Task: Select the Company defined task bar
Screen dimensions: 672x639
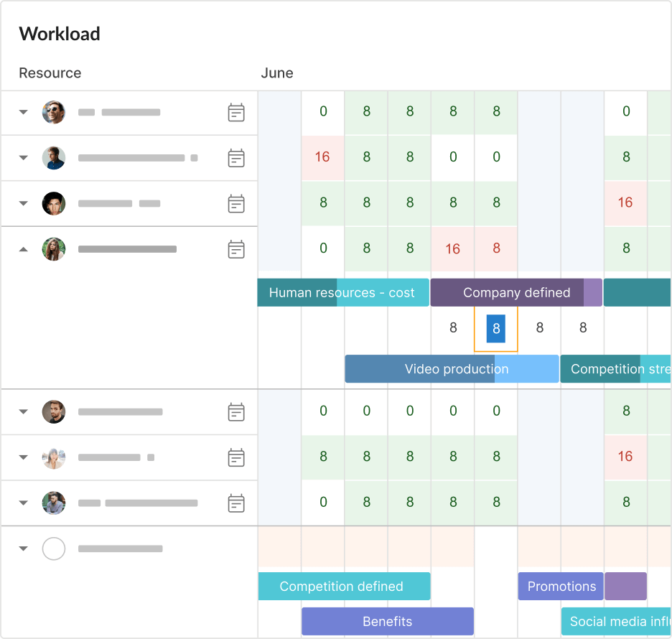Action: (x=516, y=293)
